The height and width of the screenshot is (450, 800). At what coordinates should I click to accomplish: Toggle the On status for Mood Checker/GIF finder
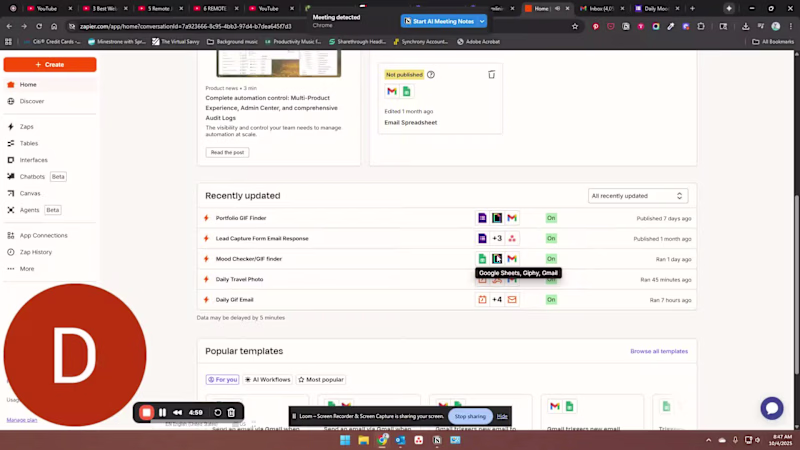(551, 259)
